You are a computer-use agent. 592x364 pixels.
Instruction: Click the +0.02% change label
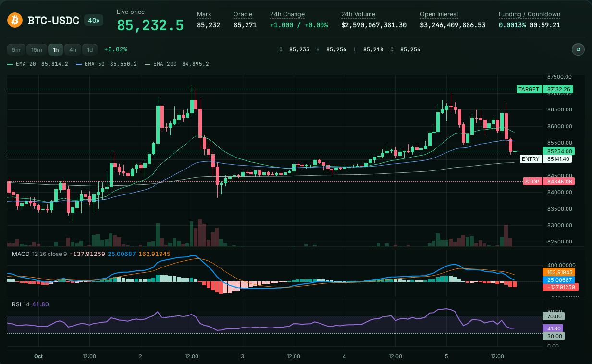click(x=116, y=49)
